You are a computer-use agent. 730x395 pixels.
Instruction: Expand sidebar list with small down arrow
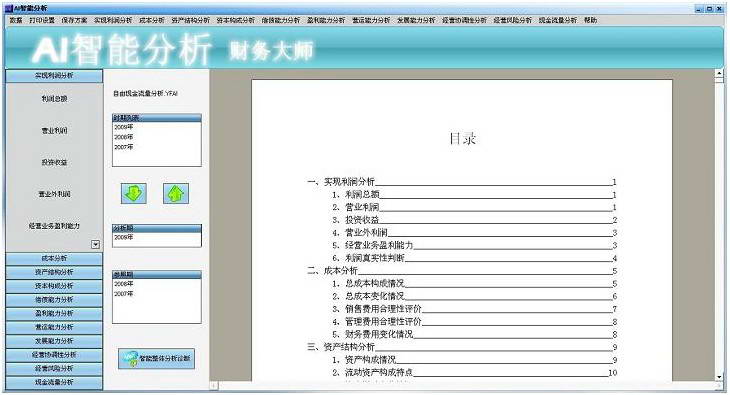pos(95,245)
